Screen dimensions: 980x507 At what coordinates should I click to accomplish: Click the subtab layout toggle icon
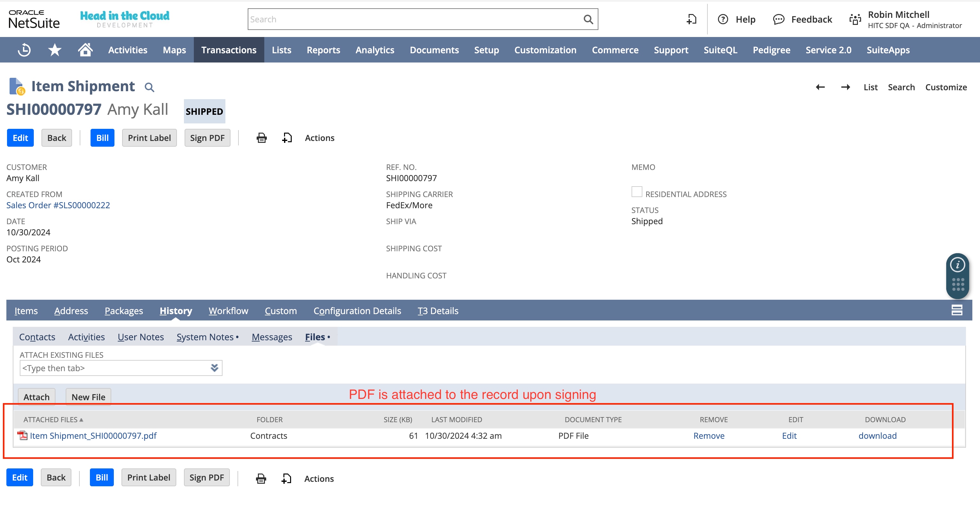(957, 311)
